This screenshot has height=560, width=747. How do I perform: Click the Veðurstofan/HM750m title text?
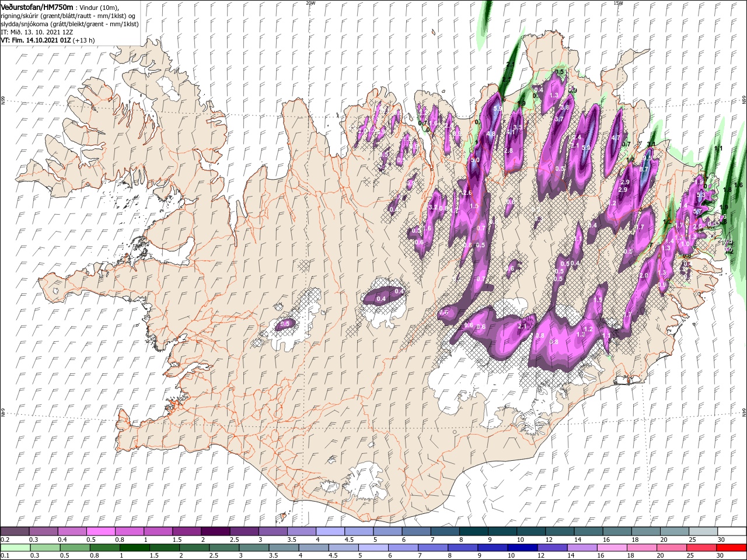[37, 6]
